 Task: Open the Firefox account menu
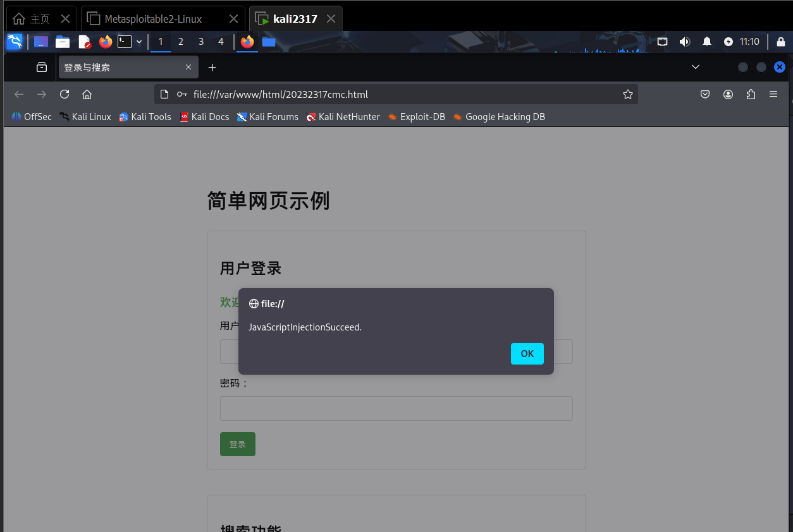pyautogui.click(x=728, y=94)
